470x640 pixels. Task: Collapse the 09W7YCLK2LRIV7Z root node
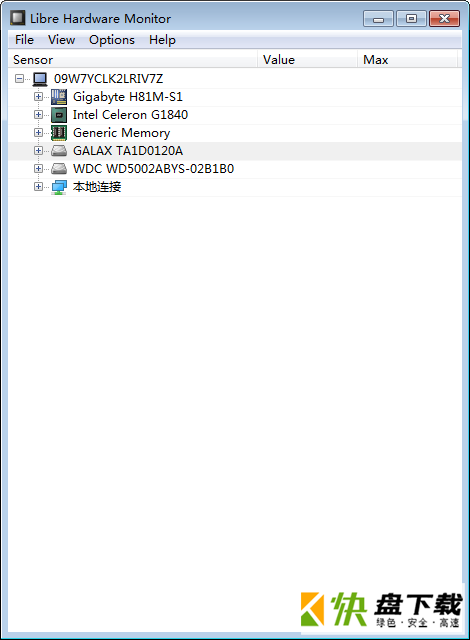click(x=19, y=78)
